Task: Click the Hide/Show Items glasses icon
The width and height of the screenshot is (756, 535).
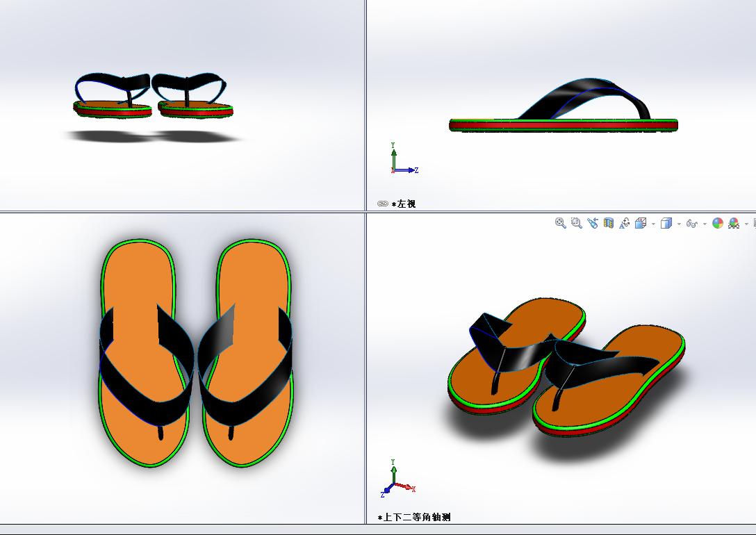Action: [x=692, y=223]
